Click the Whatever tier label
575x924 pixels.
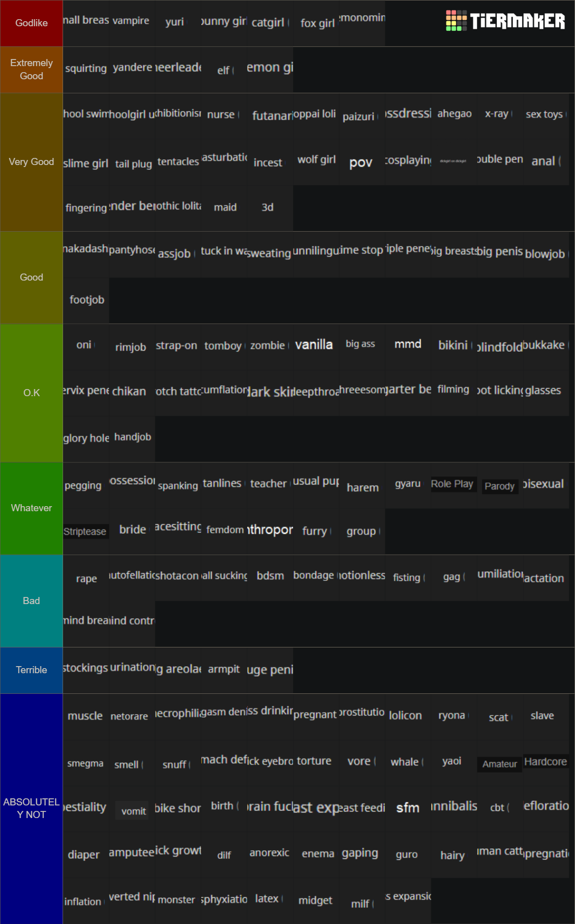pyautogui.click(x=31, y=508)
